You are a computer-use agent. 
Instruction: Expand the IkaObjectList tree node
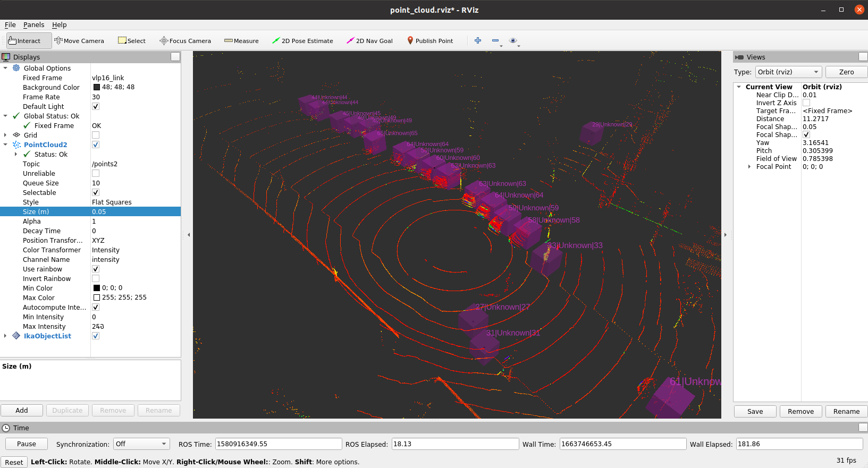[x=5, y=336]
